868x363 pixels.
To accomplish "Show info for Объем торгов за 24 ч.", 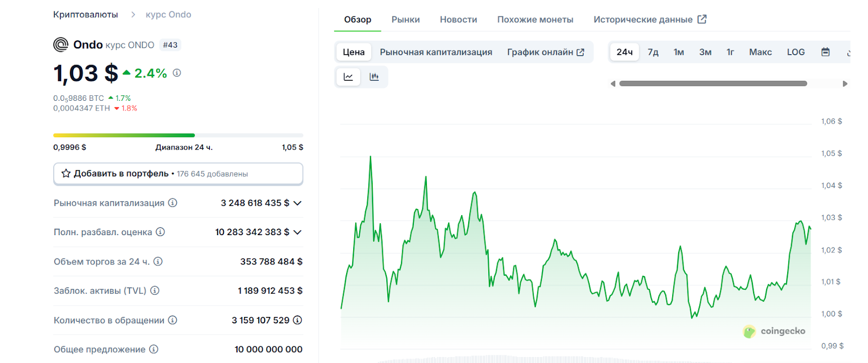I will (x=158, y=261).
